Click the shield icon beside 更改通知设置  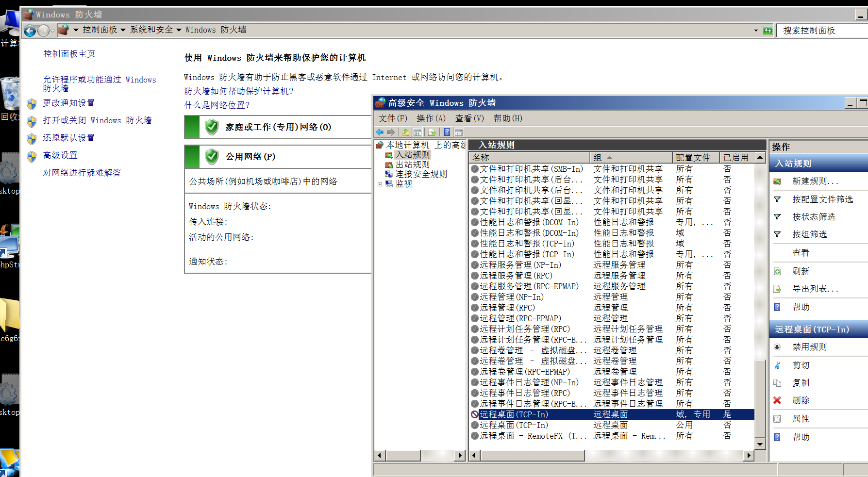[x=32, y=104]
